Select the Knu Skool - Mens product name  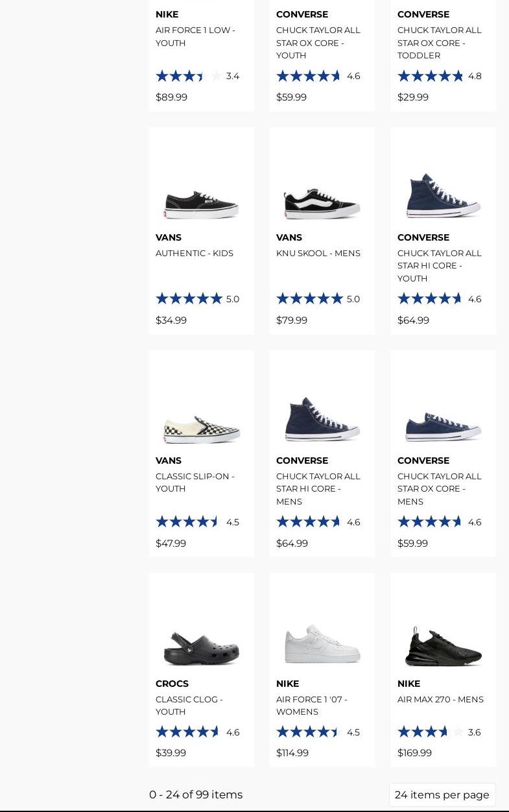tap(318, 253)
